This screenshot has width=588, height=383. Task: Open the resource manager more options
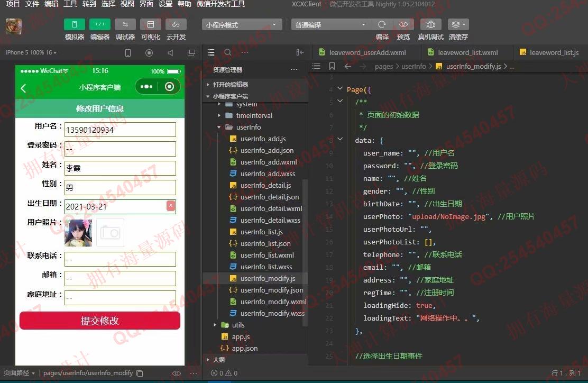[294, 69]
